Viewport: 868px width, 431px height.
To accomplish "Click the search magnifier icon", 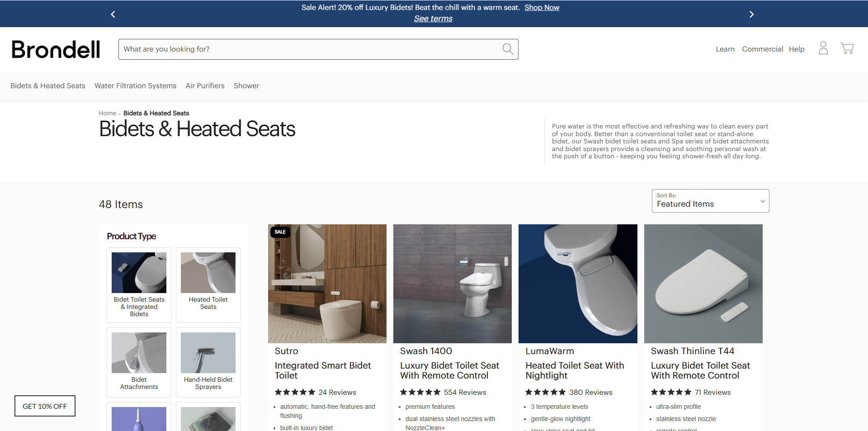I will click(508, 49).
